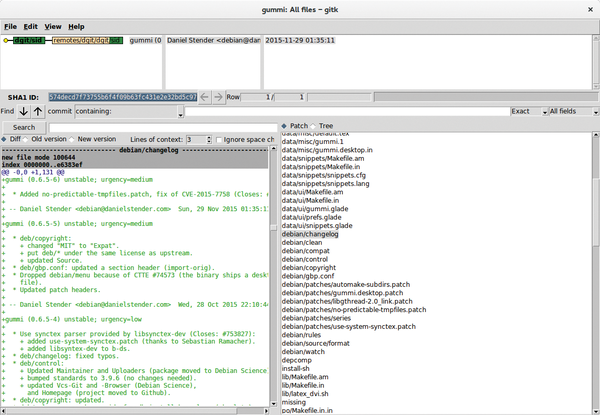Select debian/patches/no-predictable-tmpfiles.patch file
The width and height of the screenshot is (600, 415).
pos(354,310)
